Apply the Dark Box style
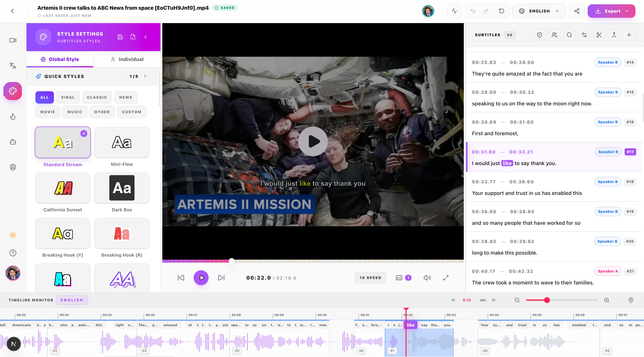 point(122,188)
